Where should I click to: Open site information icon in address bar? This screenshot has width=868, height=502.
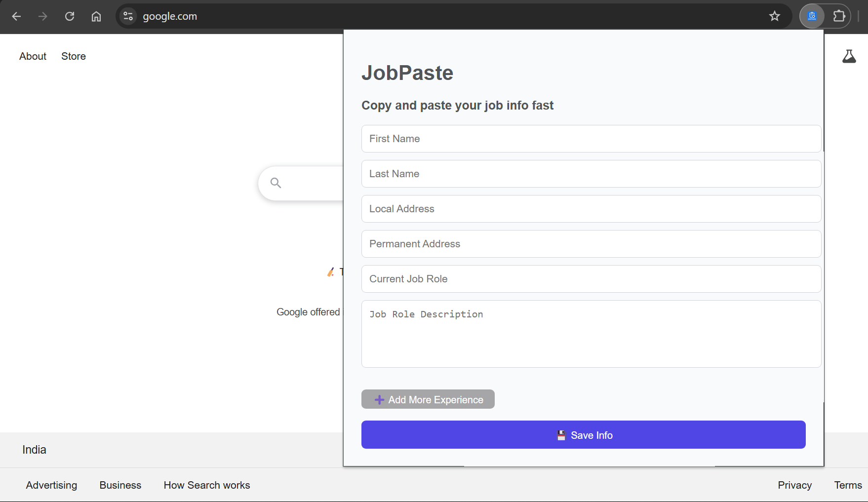128,16
